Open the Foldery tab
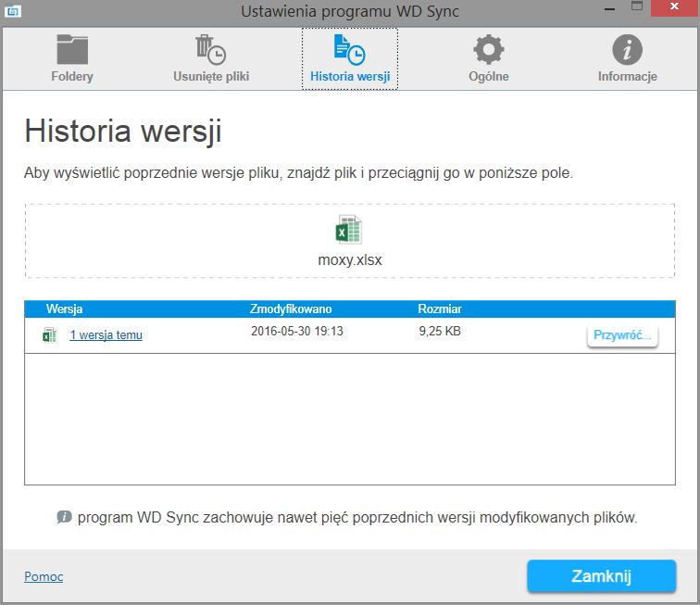The width and height of the screenshot is (700, 605). click(x=72, y=59)
